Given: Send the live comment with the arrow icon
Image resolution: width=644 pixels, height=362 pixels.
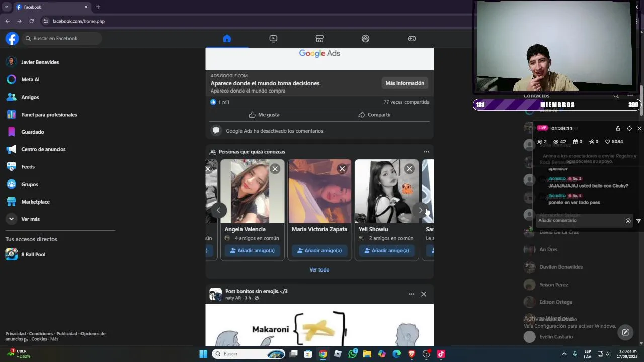Looking at the screenshot, I should tap(638, 221).
